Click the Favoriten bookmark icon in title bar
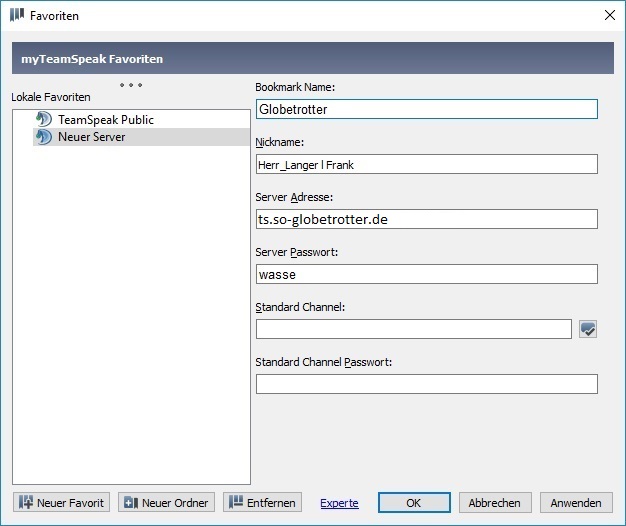This screenshot has height=526, width=626. 17,15
